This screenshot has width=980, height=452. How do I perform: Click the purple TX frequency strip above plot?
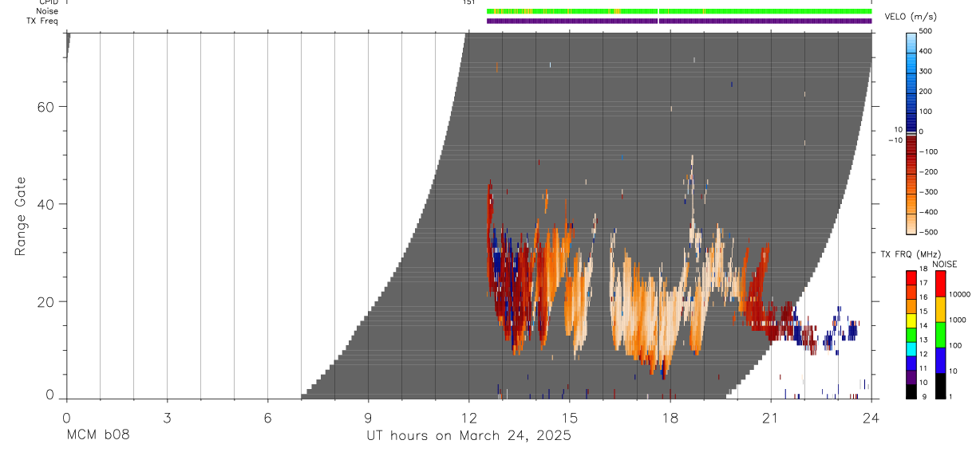[x=679, y=21]
